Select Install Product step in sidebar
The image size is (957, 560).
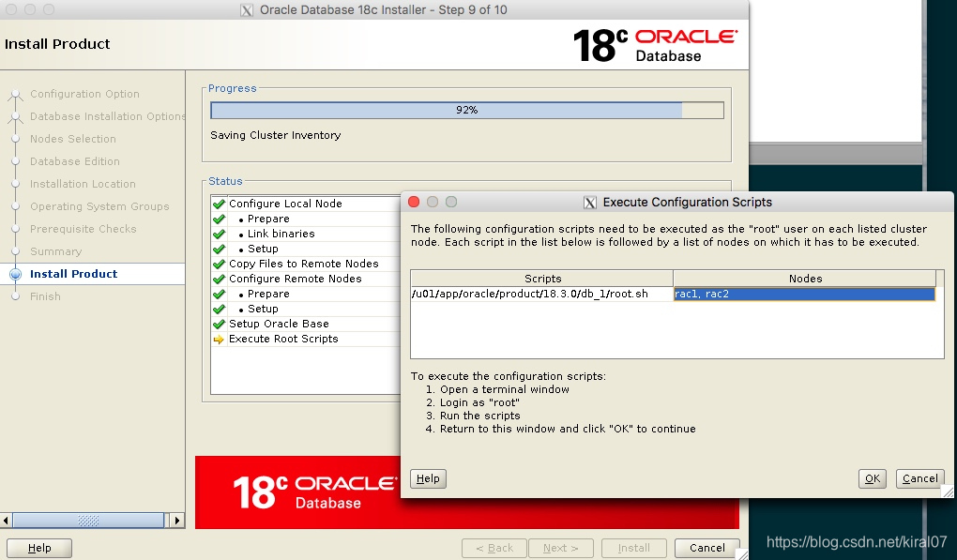(74, 274)
